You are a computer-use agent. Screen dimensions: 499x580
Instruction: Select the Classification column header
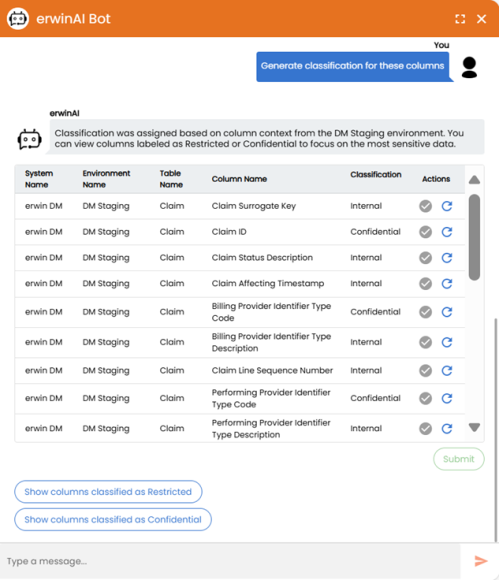[x=375, y=175]
